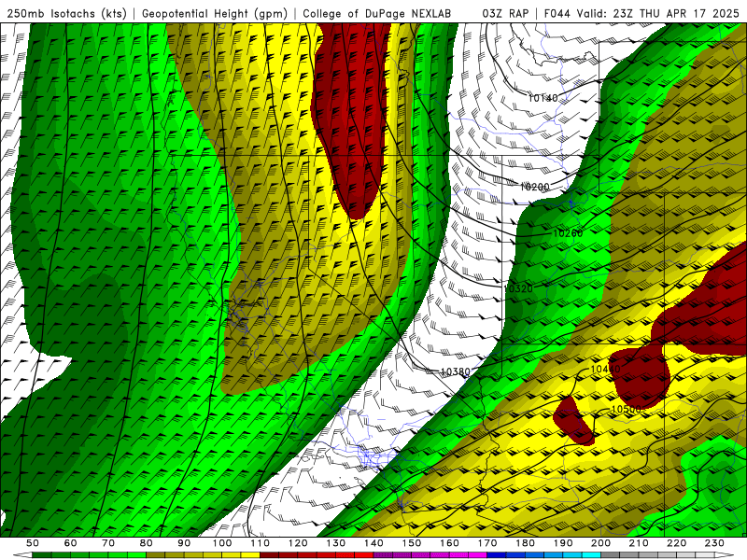747x560 pixels.
Task: Click the 'Valid: 23Z THU APR 17 2025' text
Action: tap(658, 13)
